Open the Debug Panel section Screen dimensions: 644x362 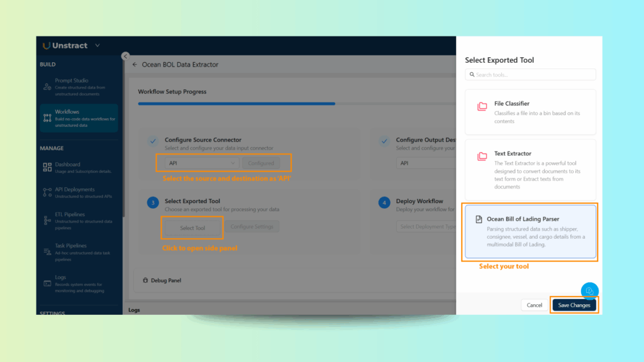click(x=162, y=280)
